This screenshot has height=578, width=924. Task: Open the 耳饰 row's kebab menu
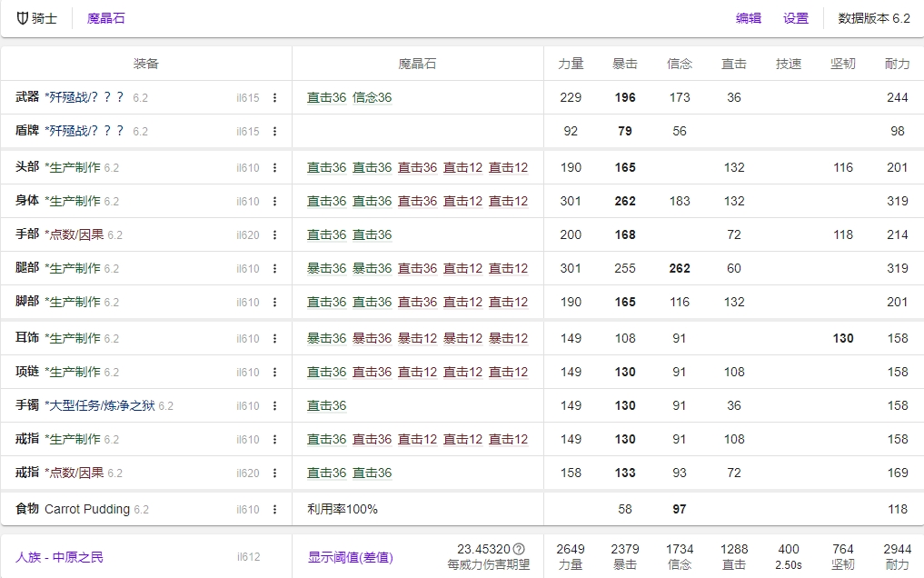point(276,337)
